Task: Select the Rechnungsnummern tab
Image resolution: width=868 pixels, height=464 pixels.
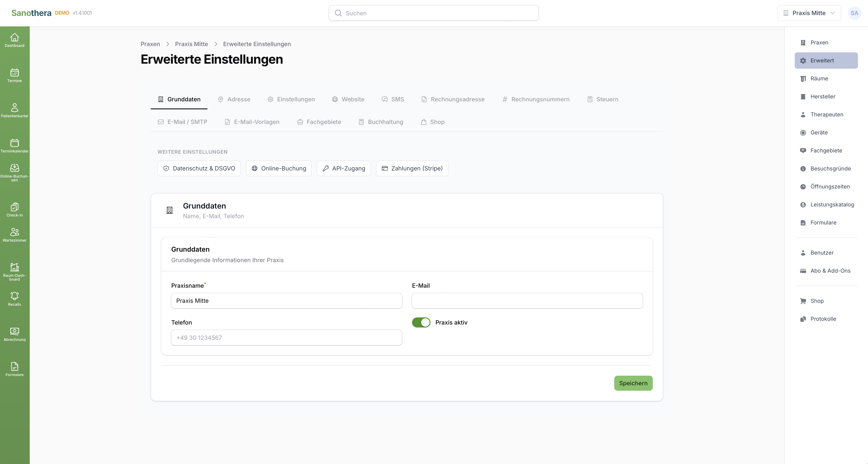Action: [x=536, y=99]
